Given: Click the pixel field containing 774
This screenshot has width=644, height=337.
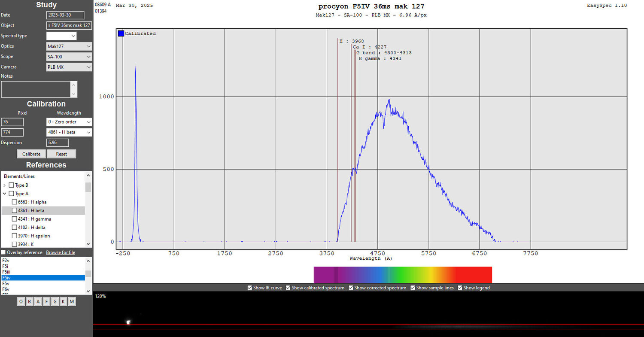Looking at the screenshot, I should pyautogui.click(x=12, y=132).
